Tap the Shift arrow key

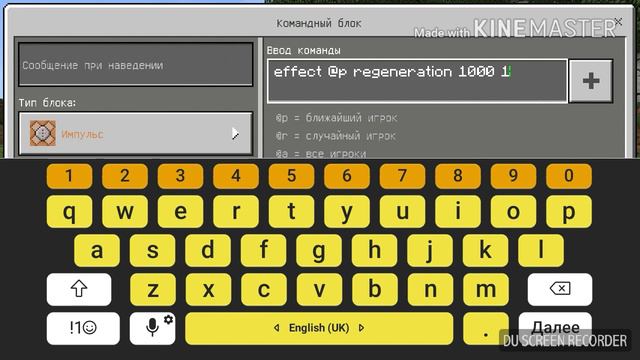pyautogui.click(x=79, y=289)
